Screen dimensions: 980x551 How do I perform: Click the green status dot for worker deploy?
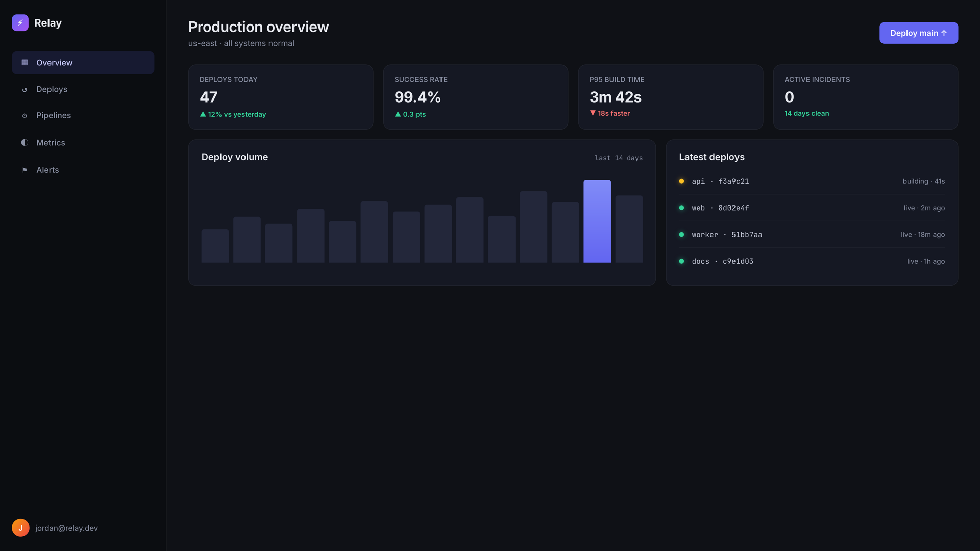tap(681, 235)
